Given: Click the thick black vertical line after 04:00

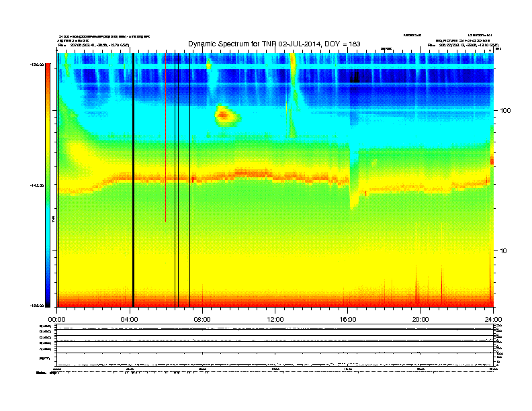Looking at the screenshot, I should (x=134, y=180).
